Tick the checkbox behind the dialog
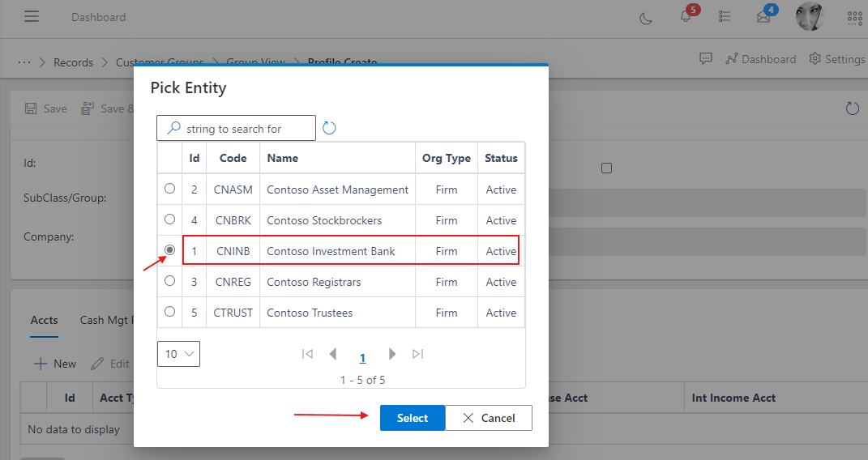 pyautogui.click(x=606, y=168)
